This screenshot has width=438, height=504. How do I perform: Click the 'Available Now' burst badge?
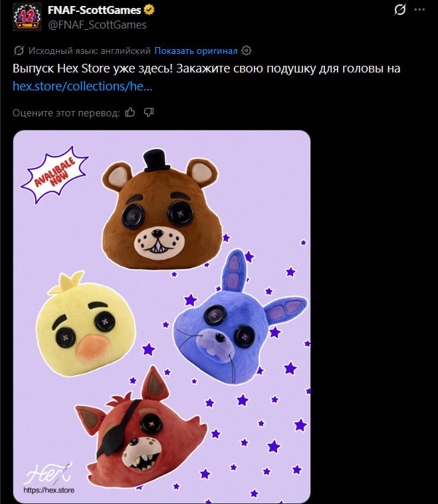55,175
